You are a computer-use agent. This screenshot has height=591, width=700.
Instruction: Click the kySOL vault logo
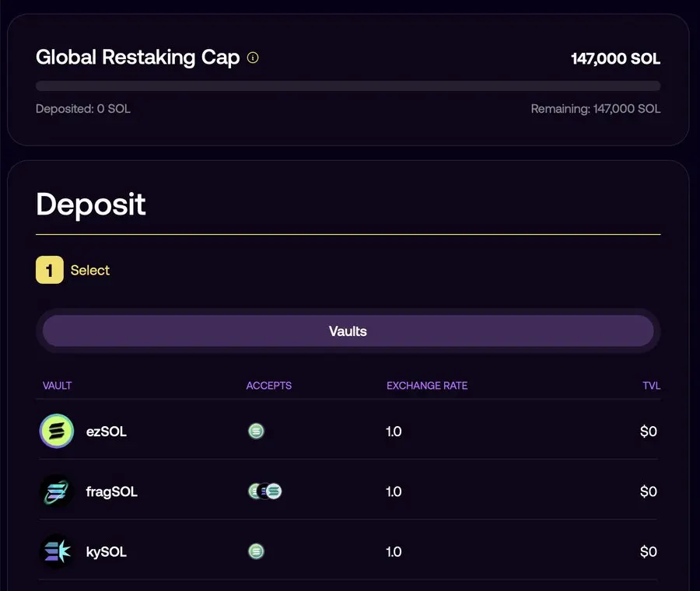click(x=57, y=552)
